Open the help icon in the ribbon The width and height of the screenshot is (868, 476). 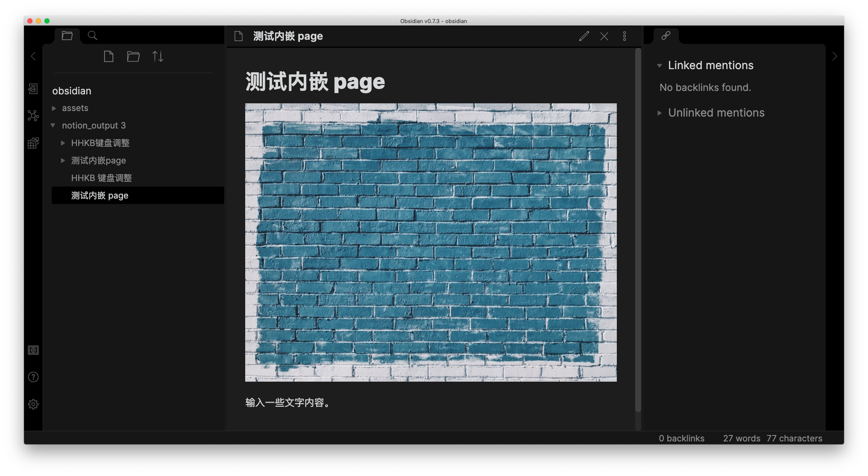click(x=33, y=377)
